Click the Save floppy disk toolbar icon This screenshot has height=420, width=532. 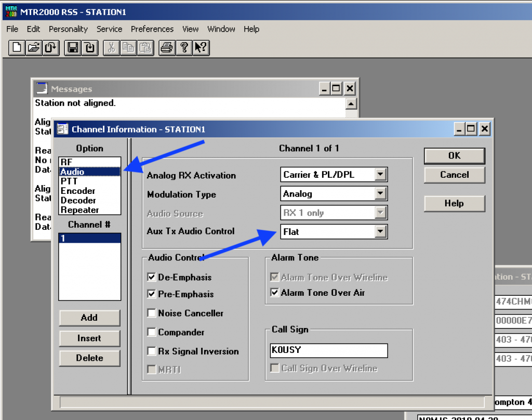[x=73, y=47]
